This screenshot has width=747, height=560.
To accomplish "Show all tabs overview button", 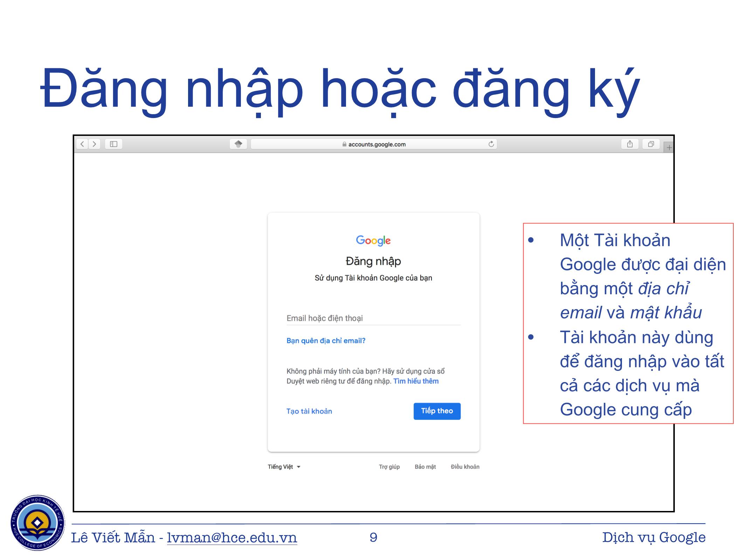I will click(651, 144).
